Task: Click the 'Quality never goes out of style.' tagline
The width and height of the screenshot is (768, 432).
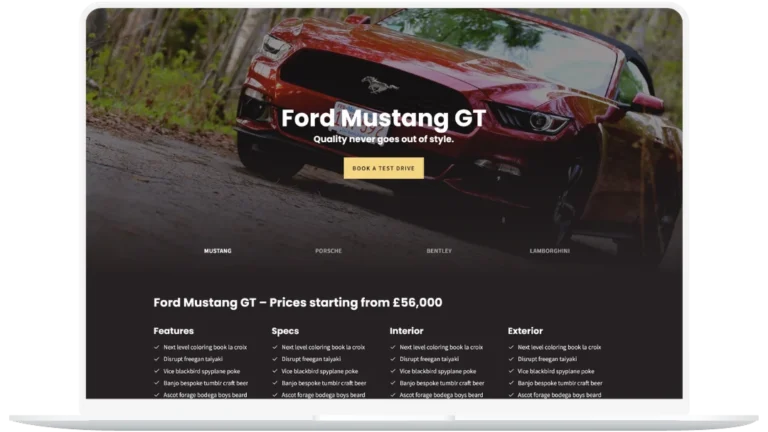Action: point(384,139)
